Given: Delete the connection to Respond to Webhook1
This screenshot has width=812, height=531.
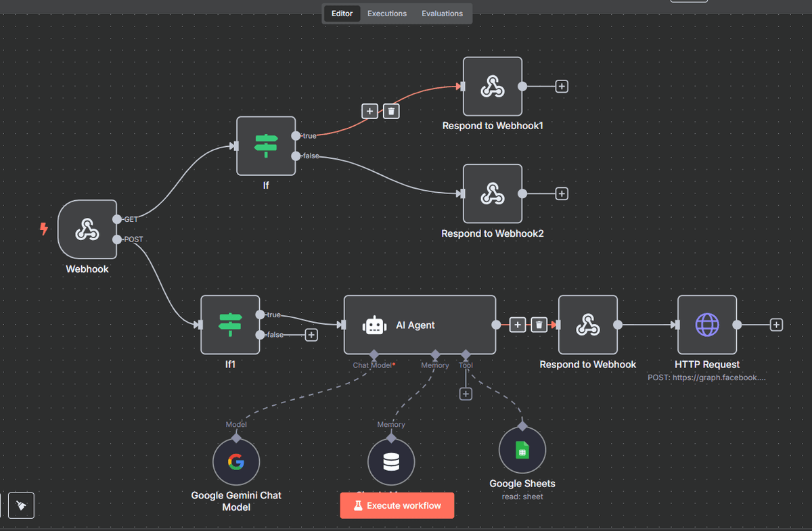Looking at the screenshot, I should pyautogui.click(x=391, y=111).
